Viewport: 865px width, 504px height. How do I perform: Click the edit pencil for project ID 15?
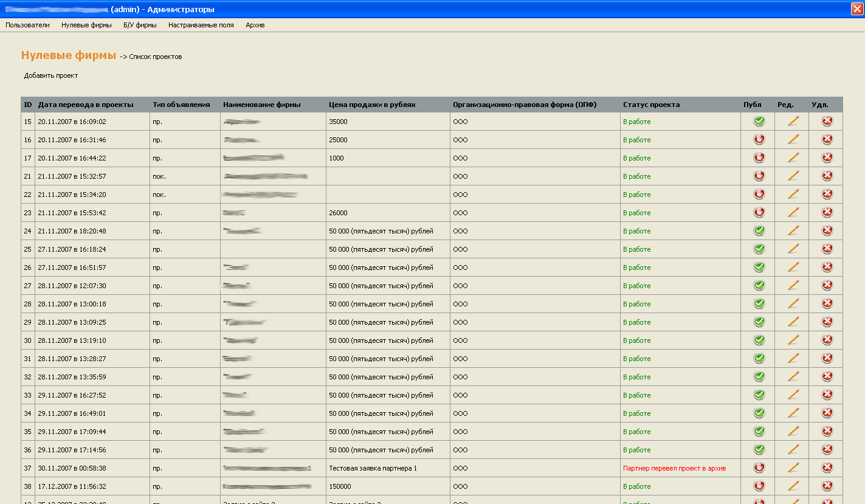coord(793,121)
